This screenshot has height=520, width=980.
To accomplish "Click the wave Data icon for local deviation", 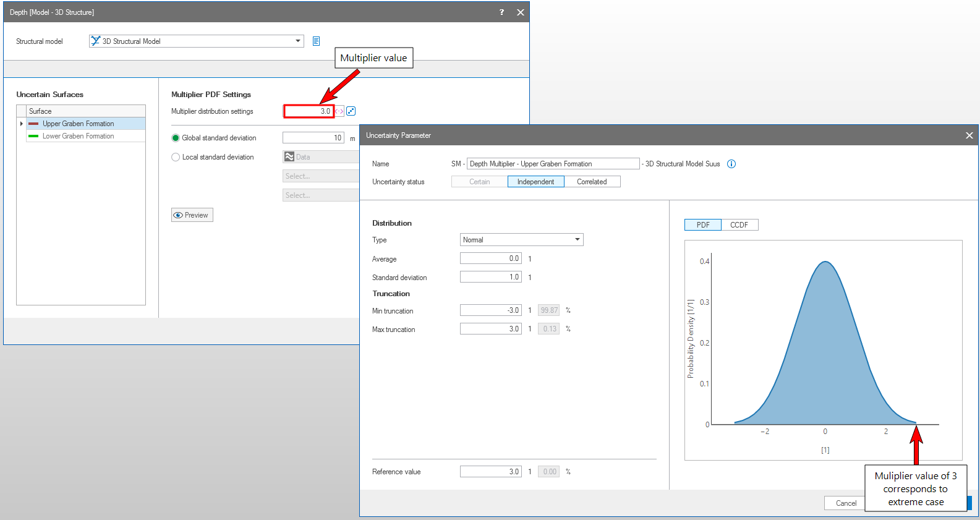I will [x=289, y=157].
